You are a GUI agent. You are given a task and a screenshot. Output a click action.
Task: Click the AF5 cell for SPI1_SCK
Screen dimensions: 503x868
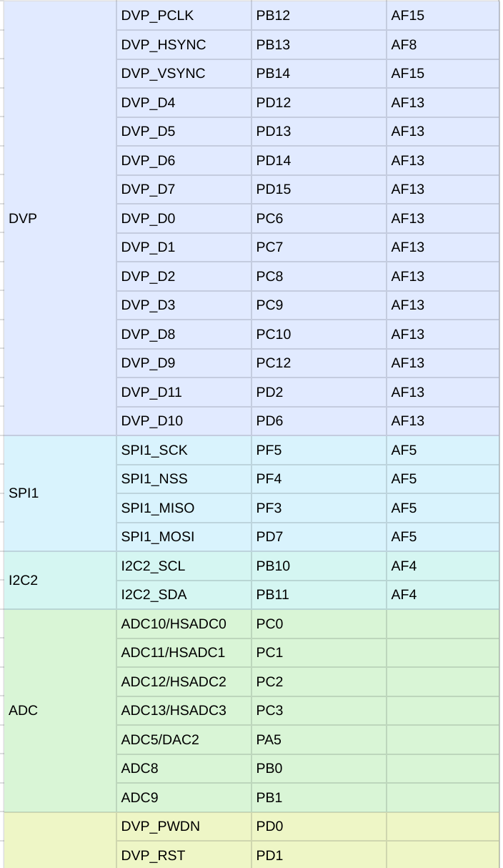pyautogui.click(x=442, y=450)
